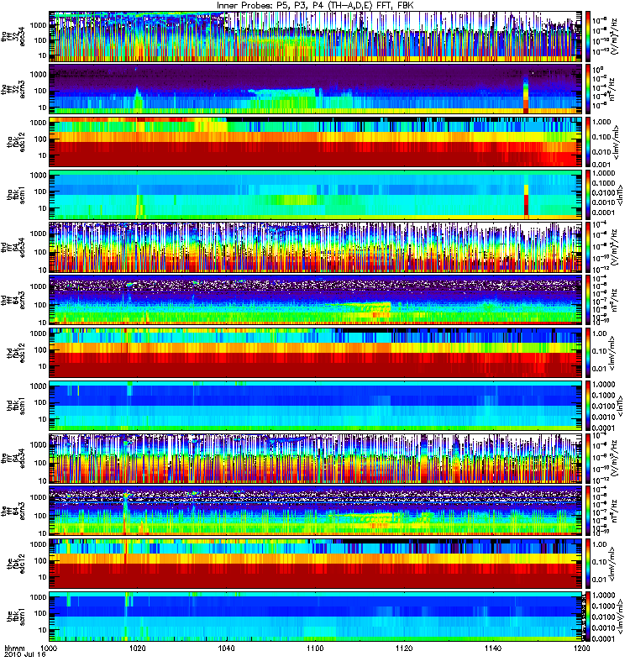Select the the fbk scm1 filter bank panel
Viewport: 630px width, 672px height.
pyautogui.click(x=316, y=617)
